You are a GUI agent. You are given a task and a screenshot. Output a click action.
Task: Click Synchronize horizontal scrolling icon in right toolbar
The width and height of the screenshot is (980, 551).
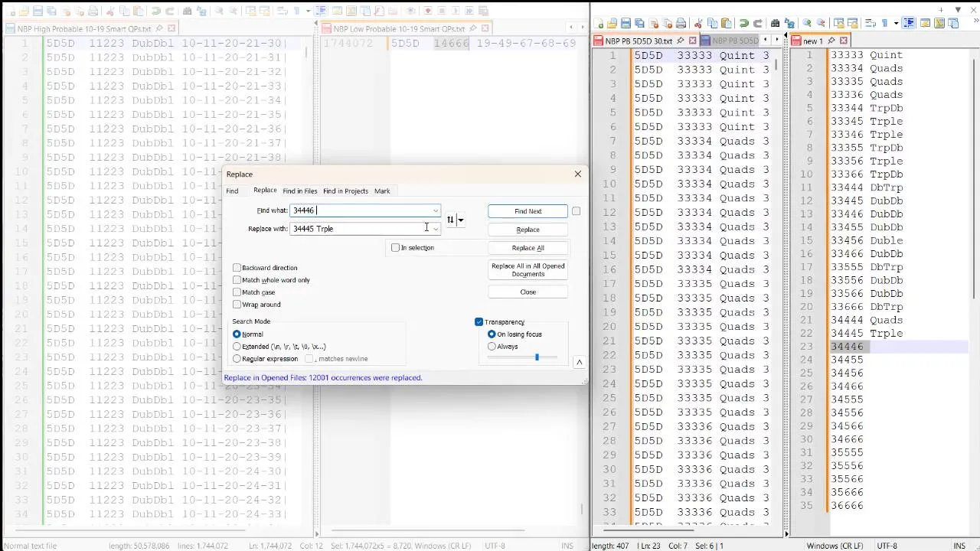(853, 23)
